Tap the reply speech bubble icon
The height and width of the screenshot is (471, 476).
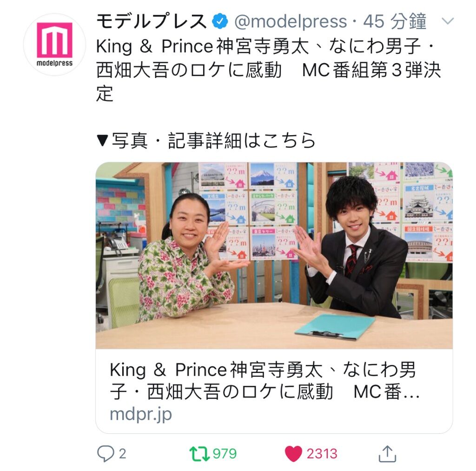(x=106, y=453)
